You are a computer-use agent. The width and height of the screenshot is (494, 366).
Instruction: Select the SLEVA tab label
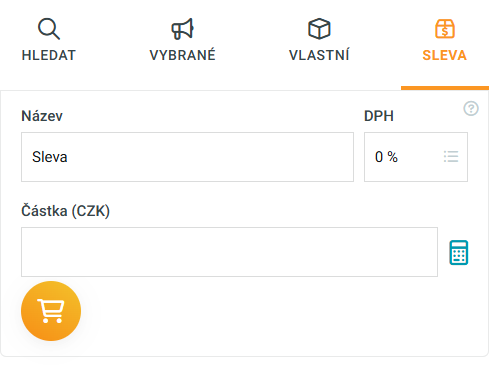(x=445, y=55)
